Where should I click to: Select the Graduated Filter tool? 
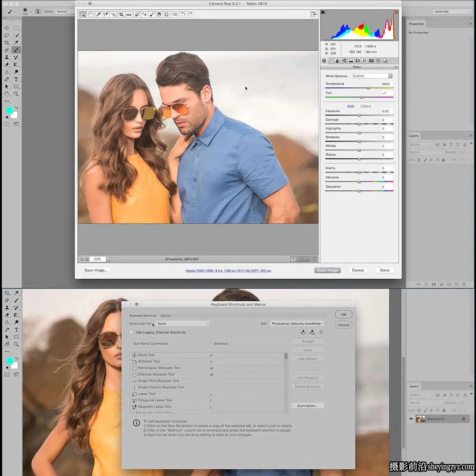(x=159, y=14)
